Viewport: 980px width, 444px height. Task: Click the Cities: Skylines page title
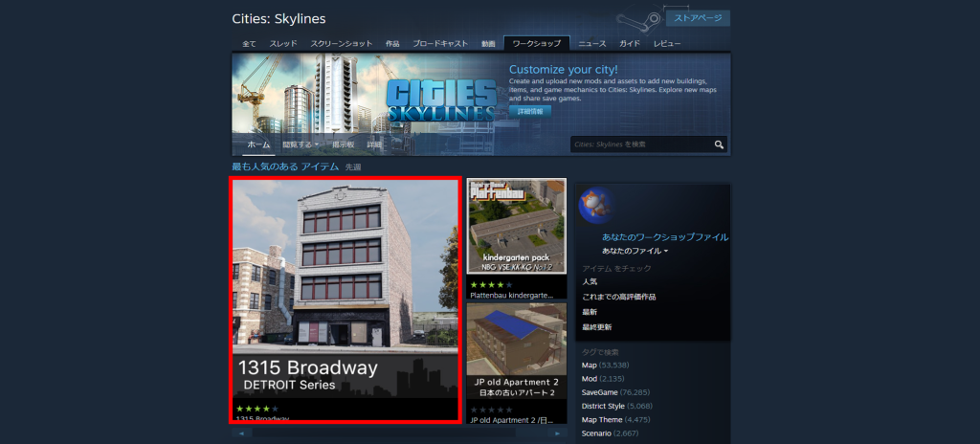[278, 19]
